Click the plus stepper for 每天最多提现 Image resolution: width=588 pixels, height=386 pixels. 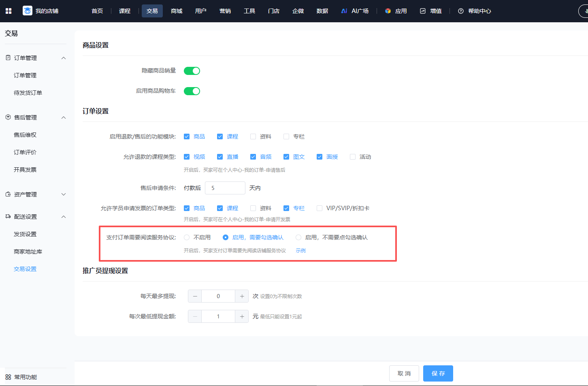click(242, 296)
